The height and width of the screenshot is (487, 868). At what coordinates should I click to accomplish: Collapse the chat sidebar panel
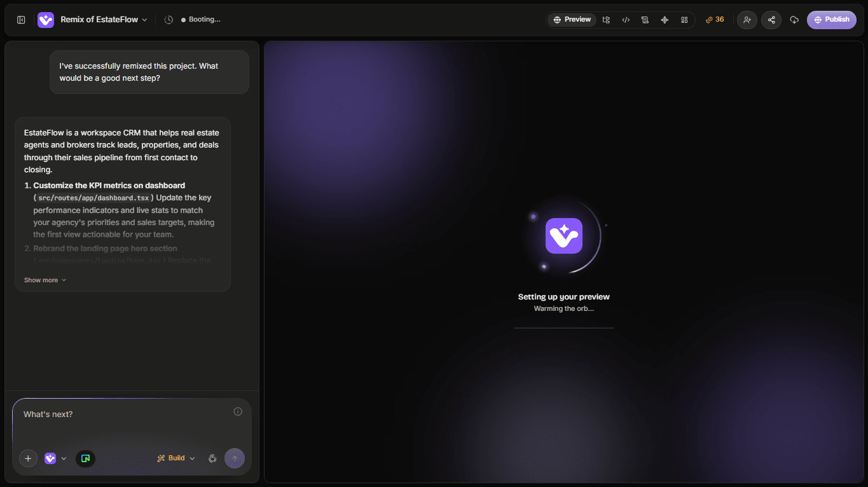pos(21,20)
